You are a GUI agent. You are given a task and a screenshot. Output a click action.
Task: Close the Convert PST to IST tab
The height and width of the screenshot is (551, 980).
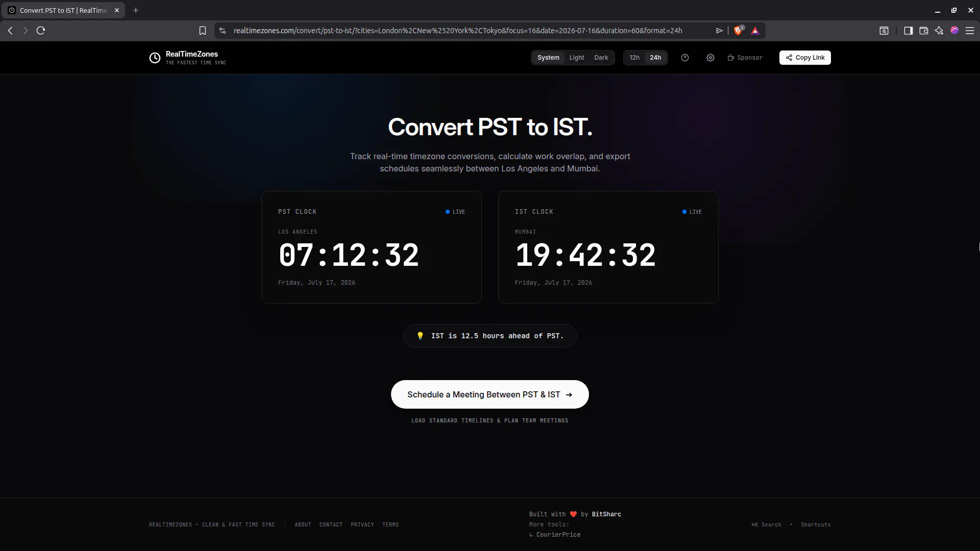116,10
